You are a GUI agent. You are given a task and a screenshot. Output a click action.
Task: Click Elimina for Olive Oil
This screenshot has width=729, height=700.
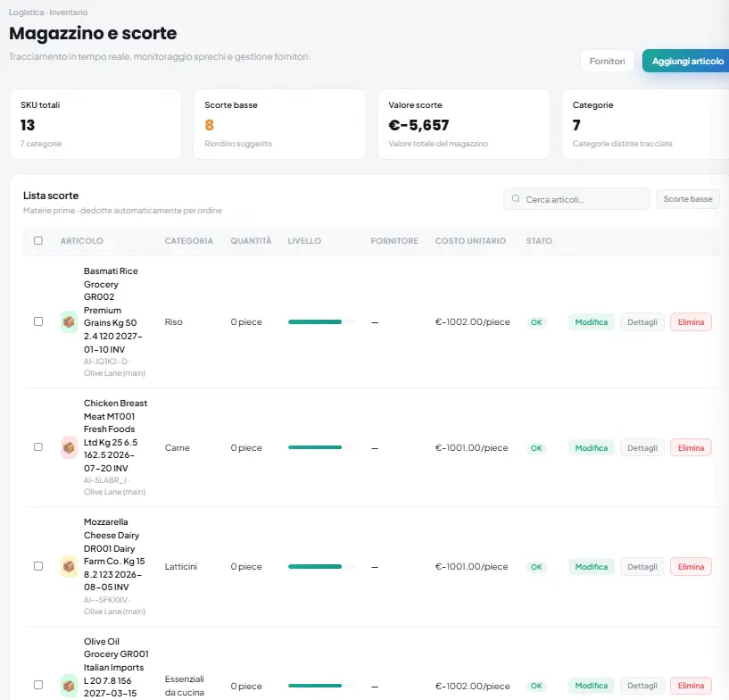(x=691, y=686)
